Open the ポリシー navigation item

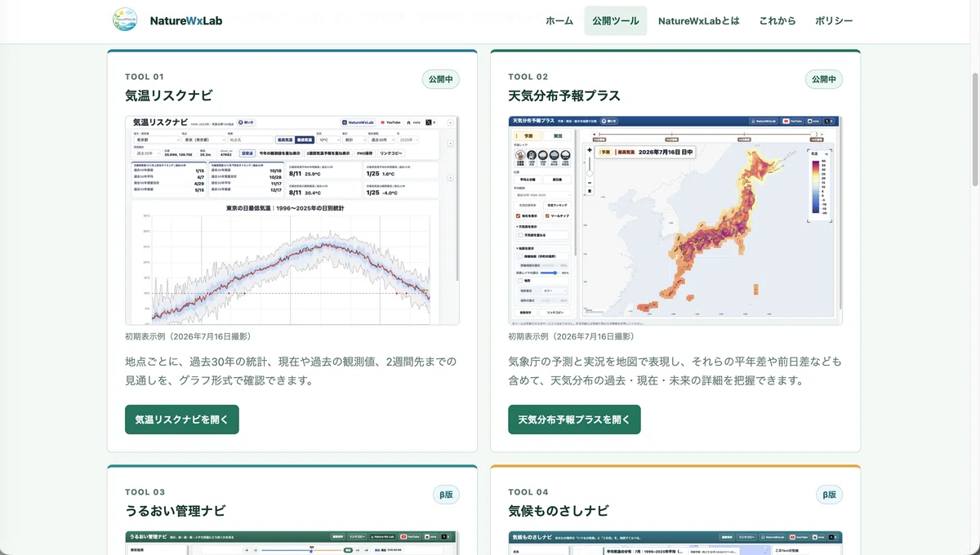coord(834,21)
